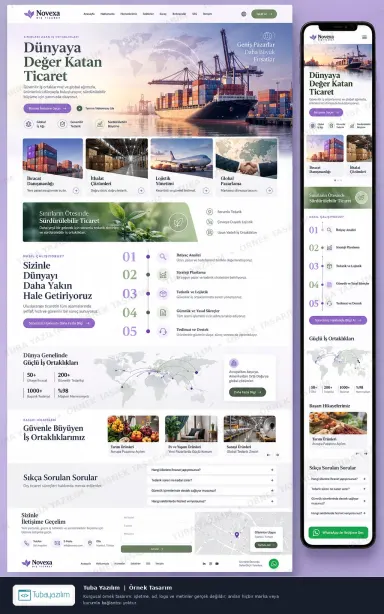The image size is (384, 614).
Task: Expand the second FAQ question in phone mockup
Action: click(x=338, y=489)
